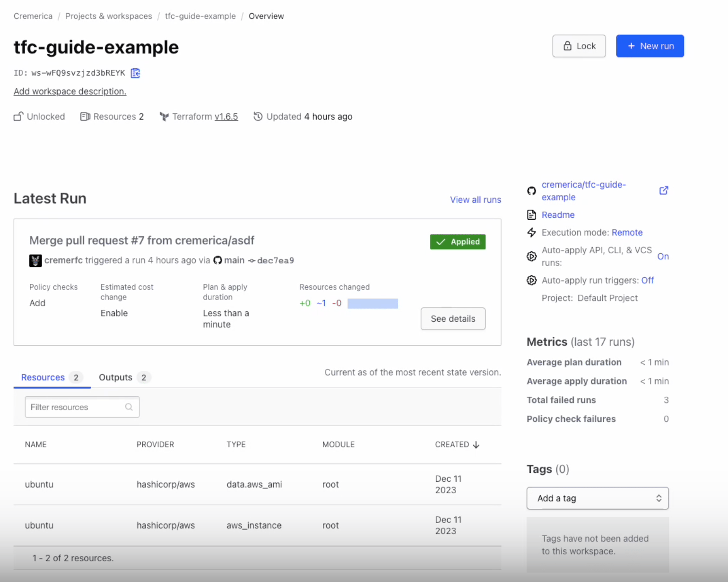Click Execution mode Remote link
728x582 pixels.
[627, 232]
